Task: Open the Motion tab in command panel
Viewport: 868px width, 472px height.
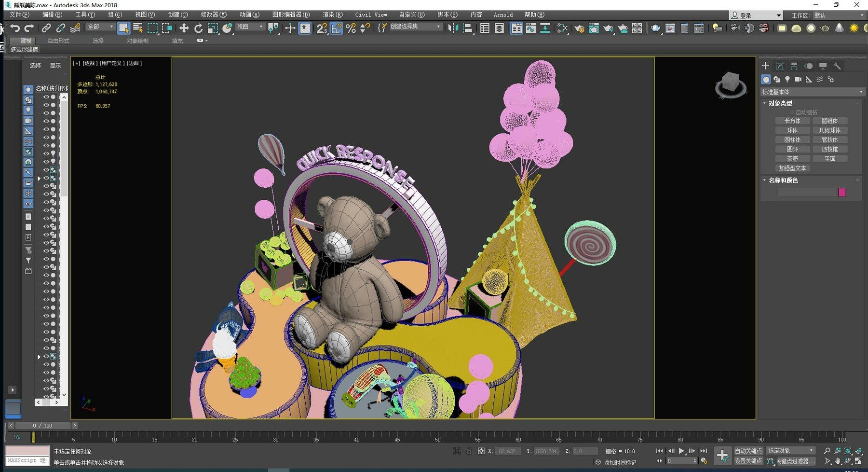Action: point(809,66)
